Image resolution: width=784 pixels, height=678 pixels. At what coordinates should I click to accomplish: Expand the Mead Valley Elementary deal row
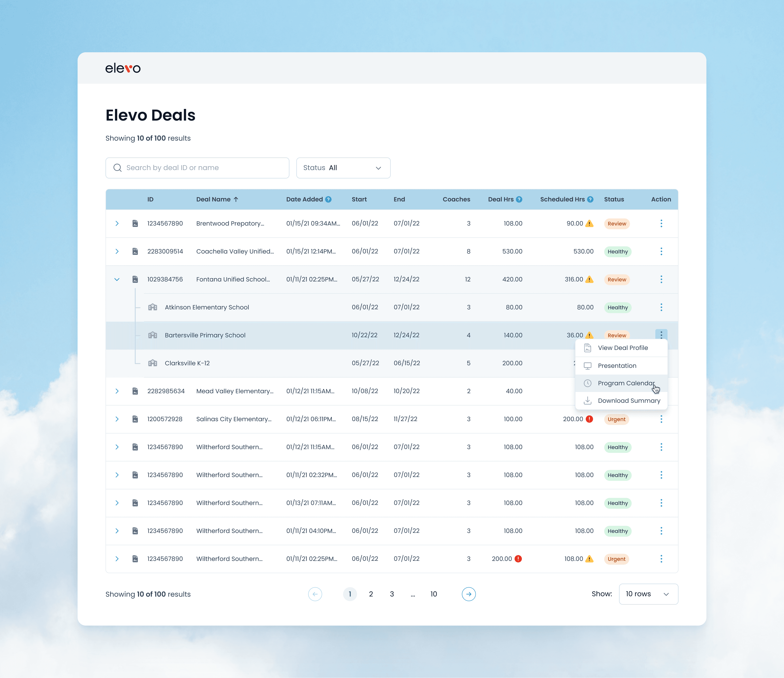click(x=117, y=391)
